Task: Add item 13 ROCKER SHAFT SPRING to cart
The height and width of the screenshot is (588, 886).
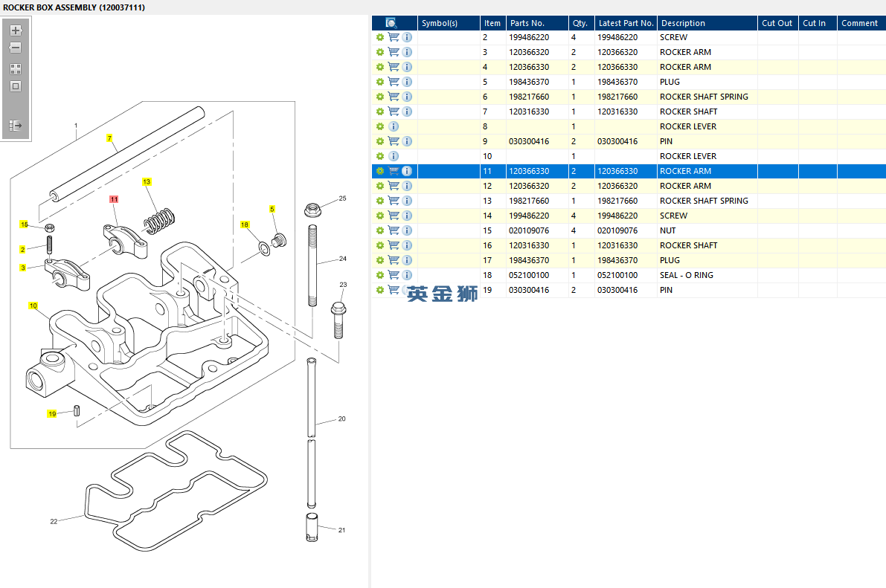Action: (394, 201)
